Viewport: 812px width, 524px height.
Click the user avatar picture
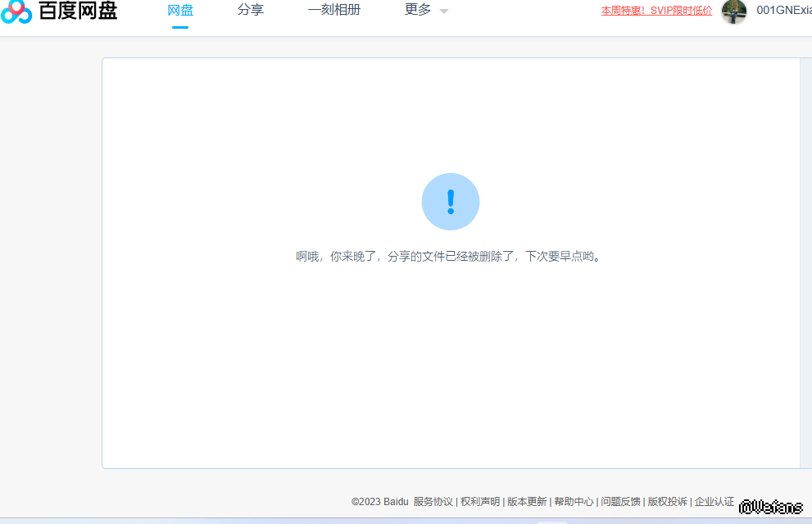point(733,11)
